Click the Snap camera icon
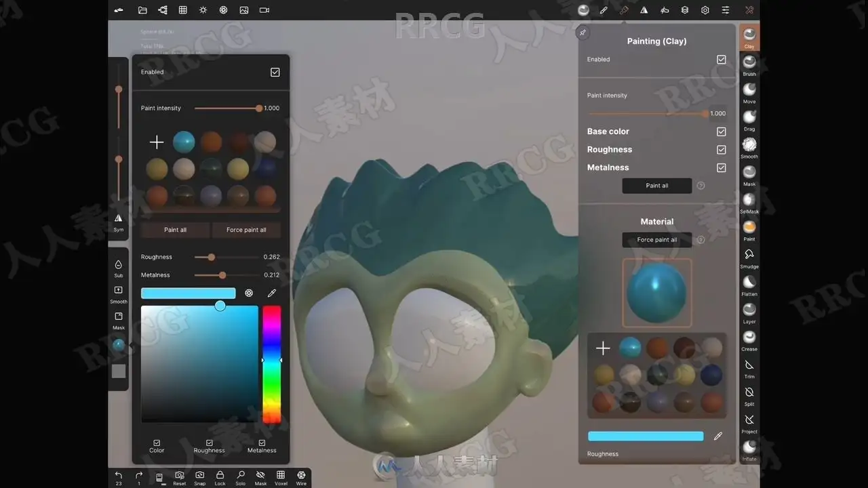Viewport: 868px width, 488px height. (199, 478)
